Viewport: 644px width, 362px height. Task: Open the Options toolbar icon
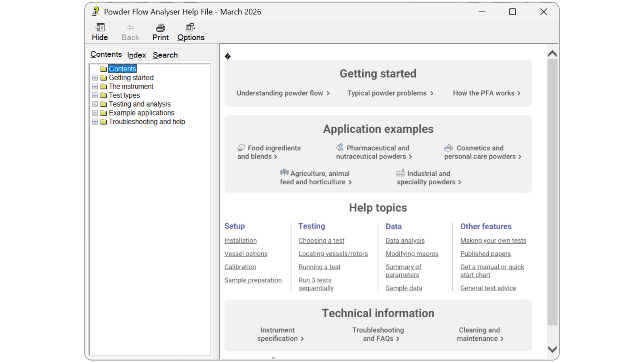coord(191,27)
